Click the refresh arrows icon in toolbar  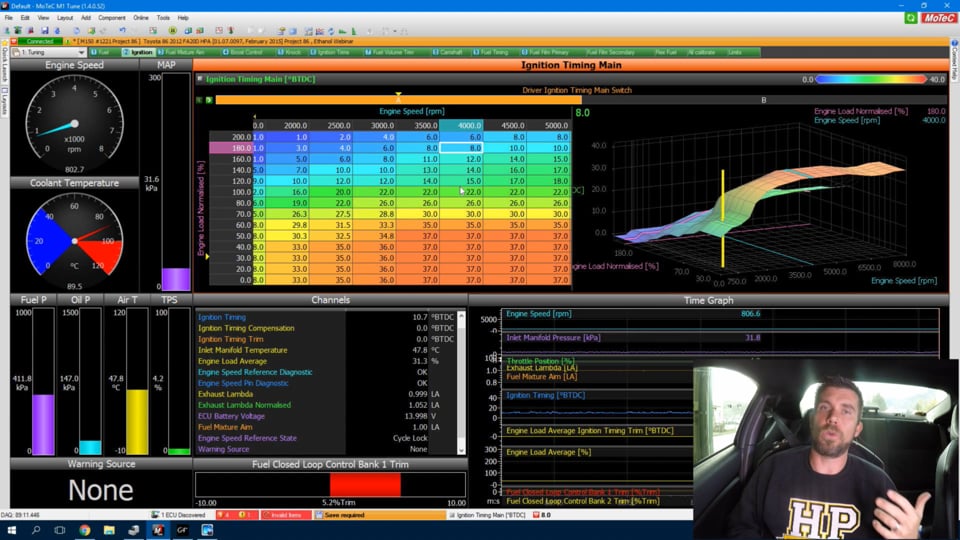[331, 31]
